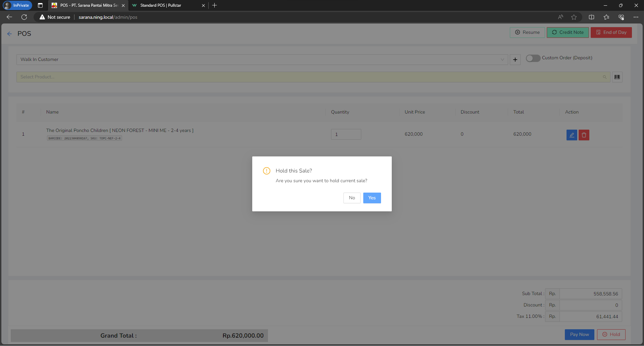This screenshot has width=644, height=346.
Task: Open the tab actions menu icon
Action: [40, 5]
